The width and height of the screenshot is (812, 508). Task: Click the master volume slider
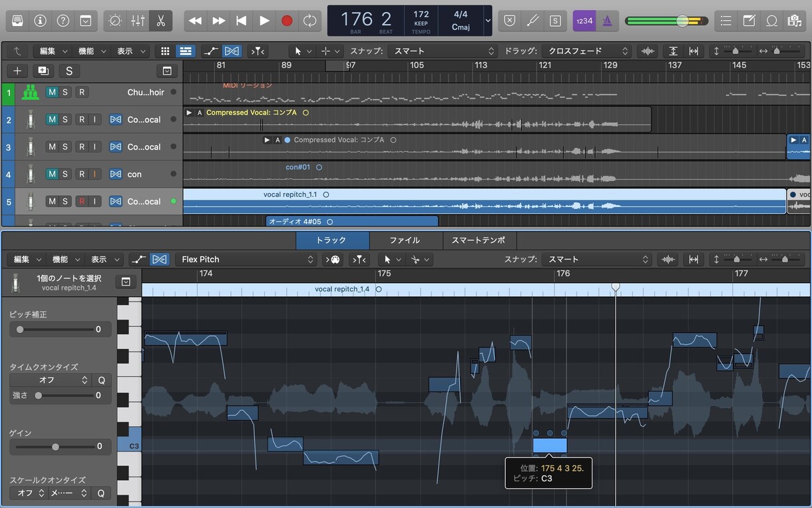(666, 21)
